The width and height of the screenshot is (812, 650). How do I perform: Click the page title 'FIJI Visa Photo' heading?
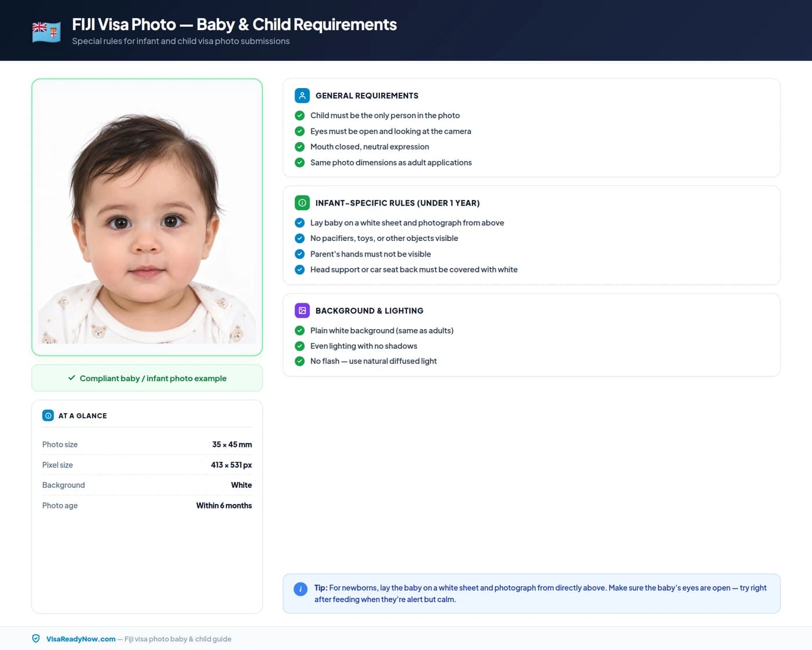(x=235, y=24)
